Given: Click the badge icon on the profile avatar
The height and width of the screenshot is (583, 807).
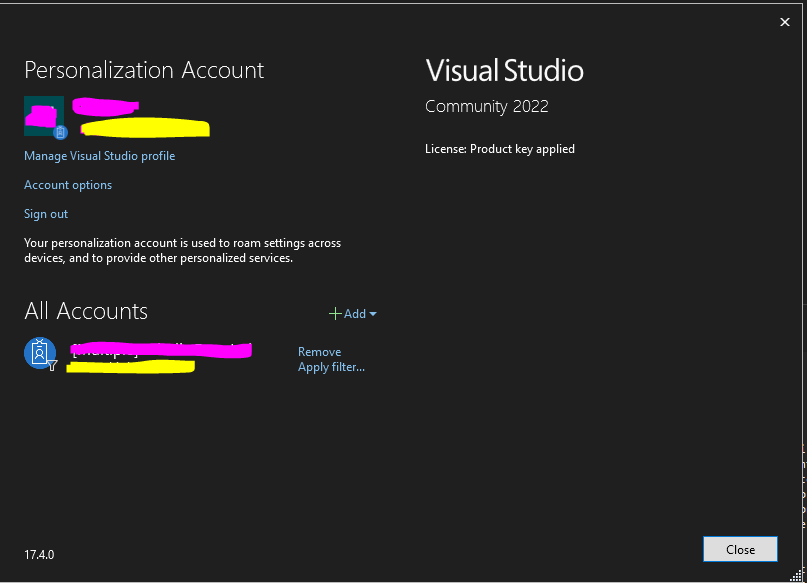Looking at the screenshot, I should (60, 131).
